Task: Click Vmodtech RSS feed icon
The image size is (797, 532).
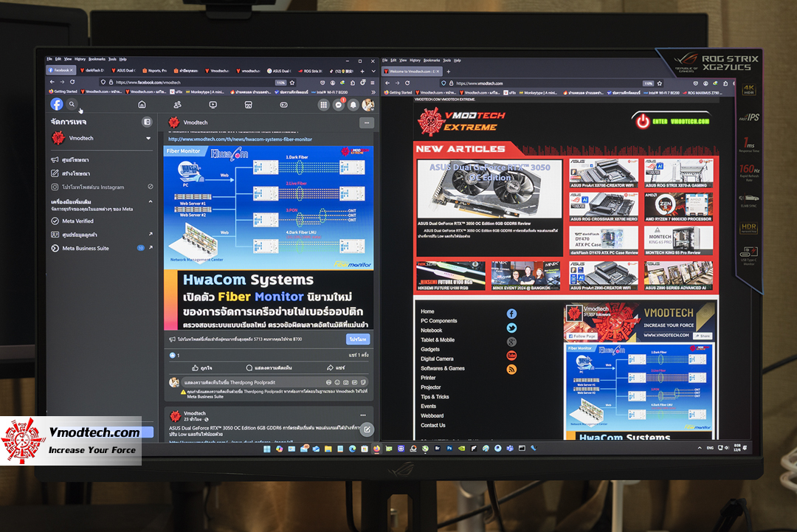Action: coord(512,370)
